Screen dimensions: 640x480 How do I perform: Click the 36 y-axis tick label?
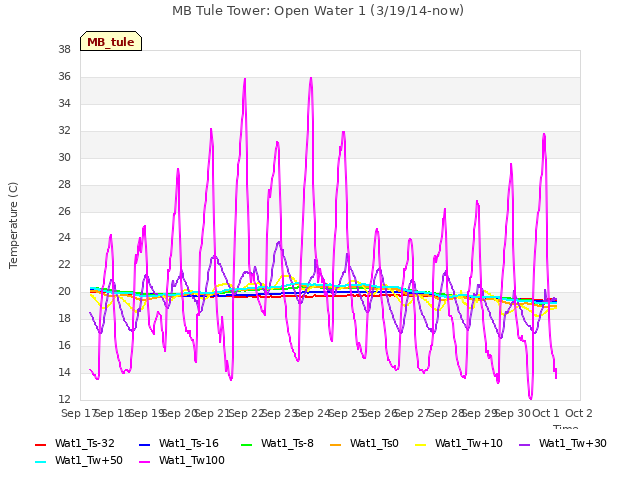pos(64,77)
